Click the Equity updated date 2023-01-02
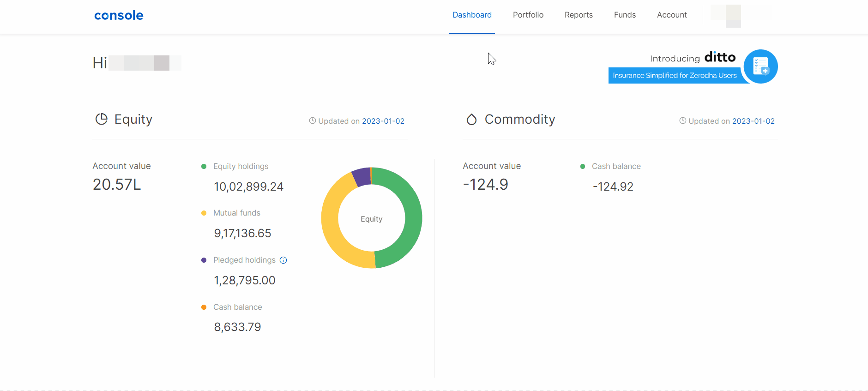This screenshot has width=868, height=391. (383, 121)
